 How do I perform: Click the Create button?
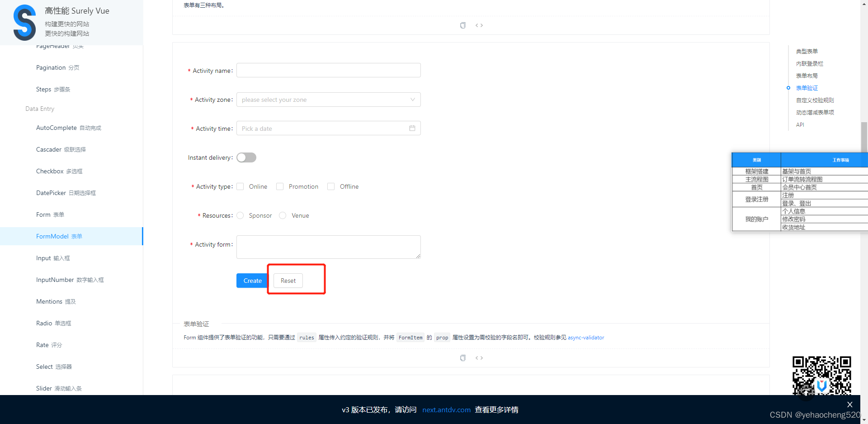(252, 281)
